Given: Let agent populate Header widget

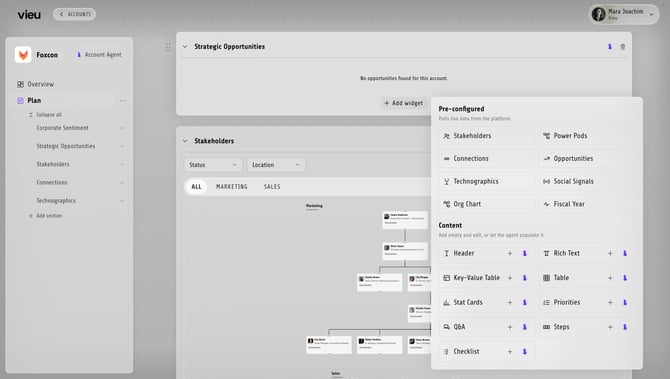Looking at the screenshot, I should [x=525, y=253].
